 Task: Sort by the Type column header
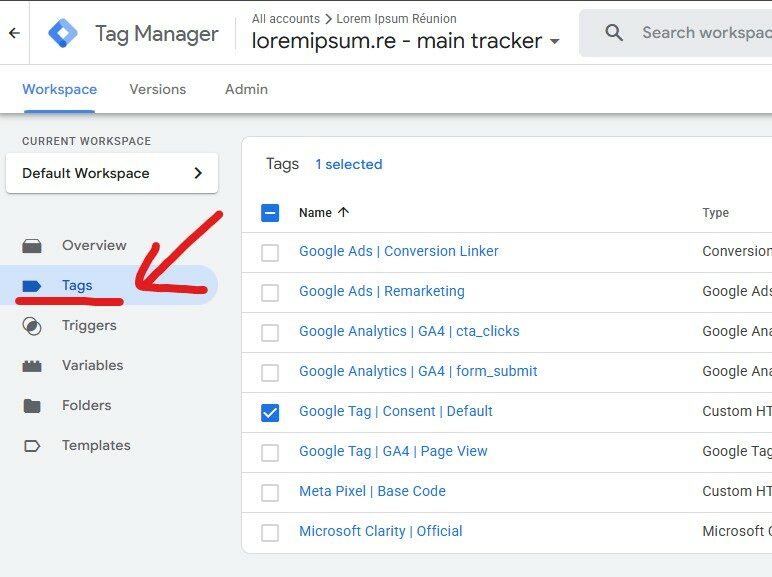(x=715, y=213)
